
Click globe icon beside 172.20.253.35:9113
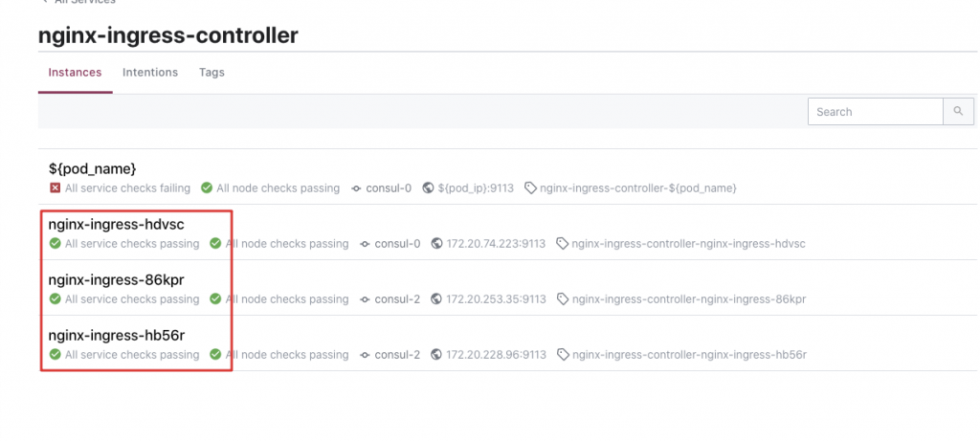point(436,299)
